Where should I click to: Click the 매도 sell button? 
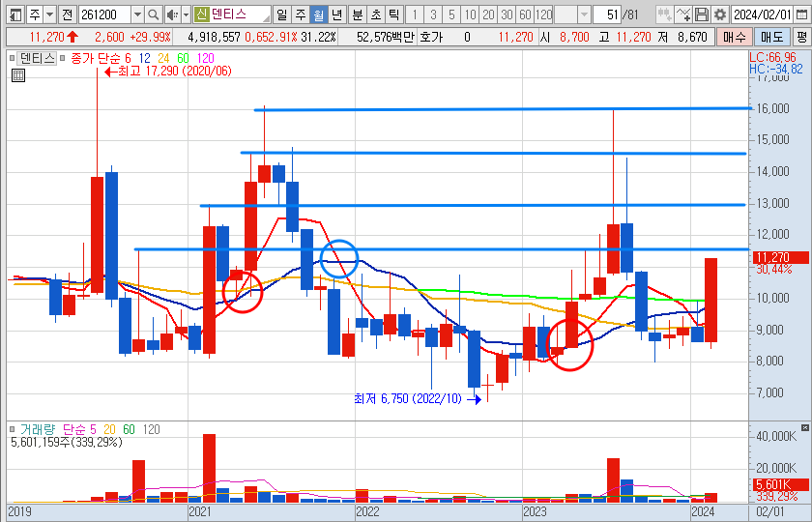tap(771, 38)
